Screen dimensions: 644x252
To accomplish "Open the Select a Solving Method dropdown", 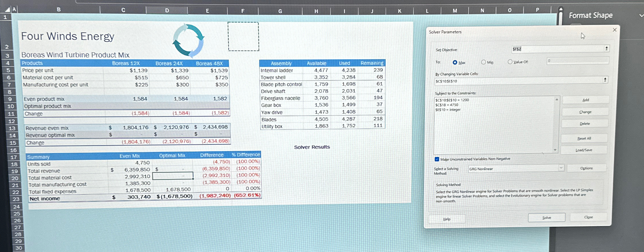I will click(x=561, y=168).
